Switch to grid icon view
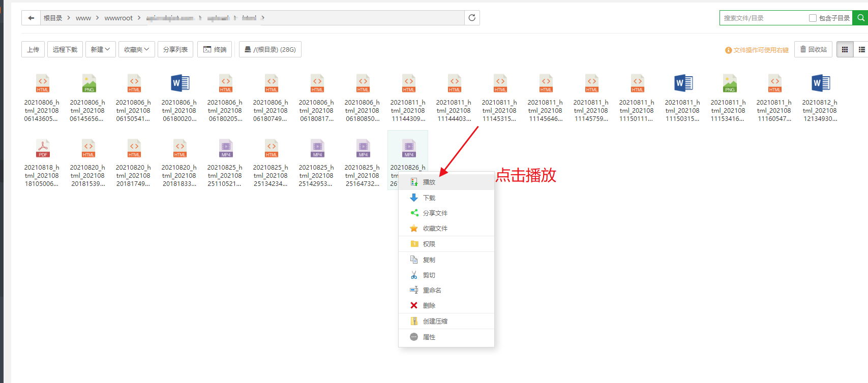 [845, 49]
